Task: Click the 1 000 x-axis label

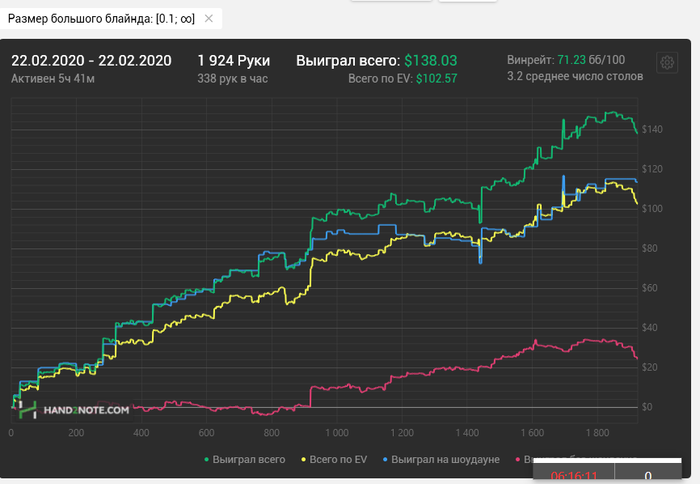Action: click(x=337, y=433)
